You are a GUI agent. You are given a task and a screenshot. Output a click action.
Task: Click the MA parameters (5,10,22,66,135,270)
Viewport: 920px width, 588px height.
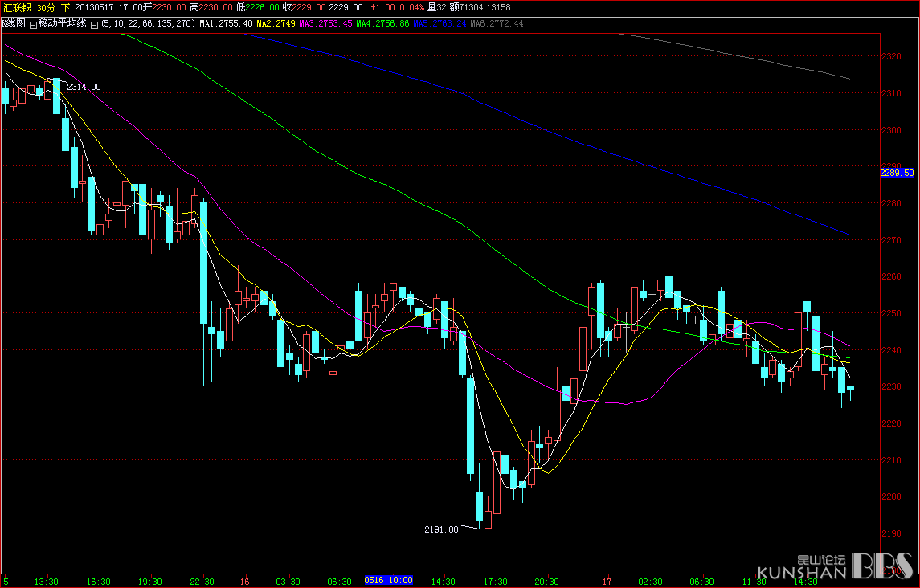[x=149, y=24]
